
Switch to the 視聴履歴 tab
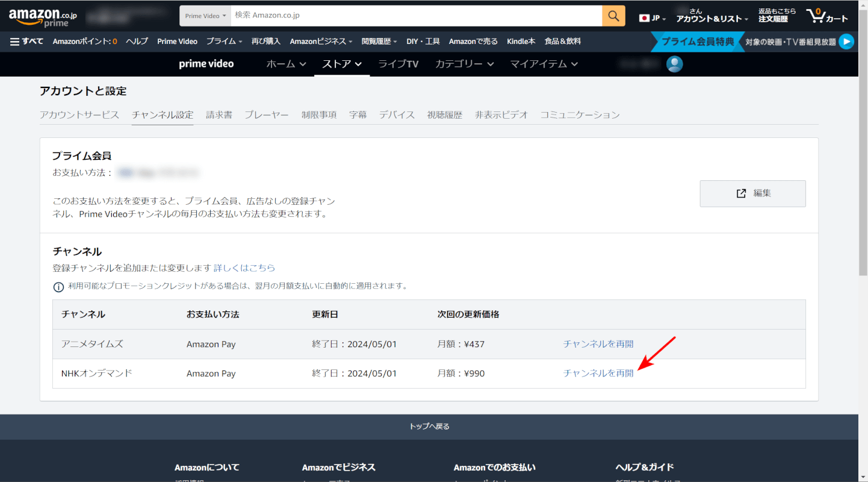[x=445, y=114]
